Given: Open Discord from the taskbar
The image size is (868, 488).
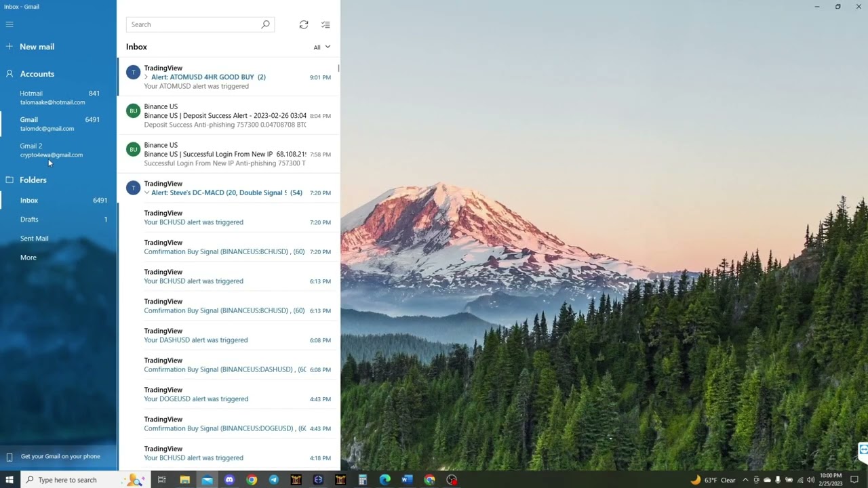Looking at the screenshot, I should point(229,480).
